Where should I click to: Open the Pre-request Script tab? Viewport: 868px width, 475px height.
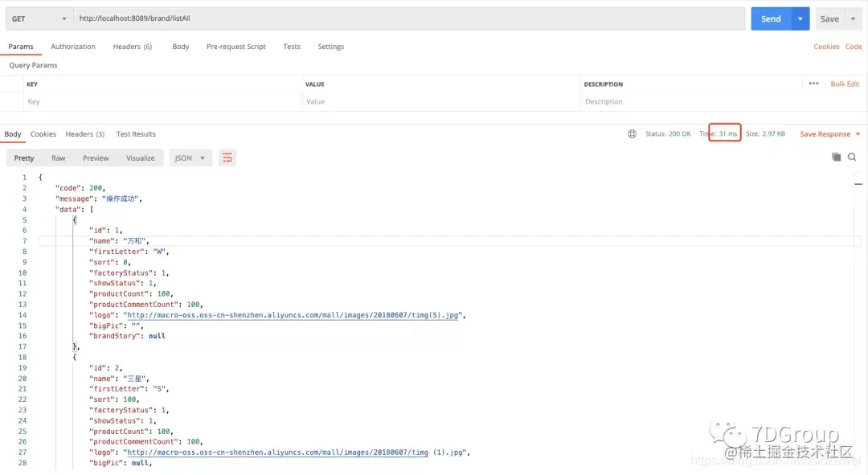tap(235, 47)
